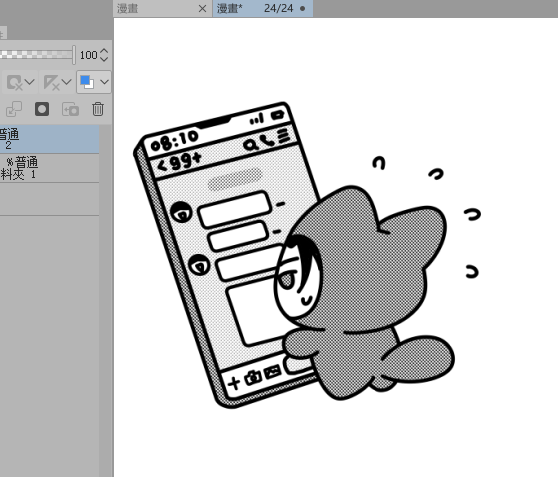The image size is (558, 477).
Task: Click the disabled mask selection icon
Action: point(15,83)
